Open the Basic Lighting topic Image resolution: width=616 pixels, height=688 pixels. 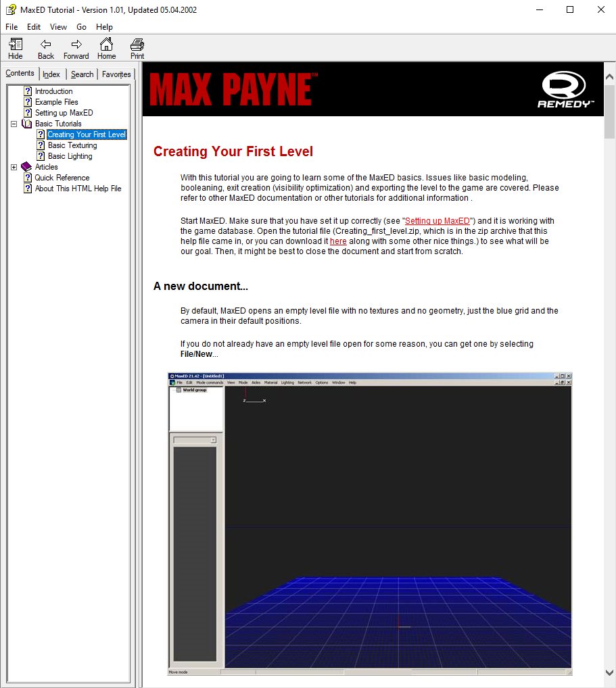point(70,155)
